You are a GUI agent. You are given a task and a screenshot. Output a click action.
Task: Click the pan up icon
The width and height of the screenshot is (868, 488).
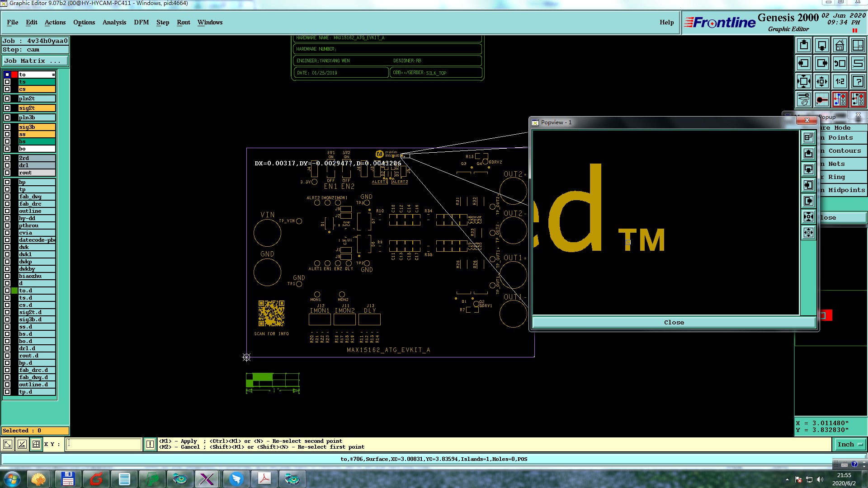(804, 45)
